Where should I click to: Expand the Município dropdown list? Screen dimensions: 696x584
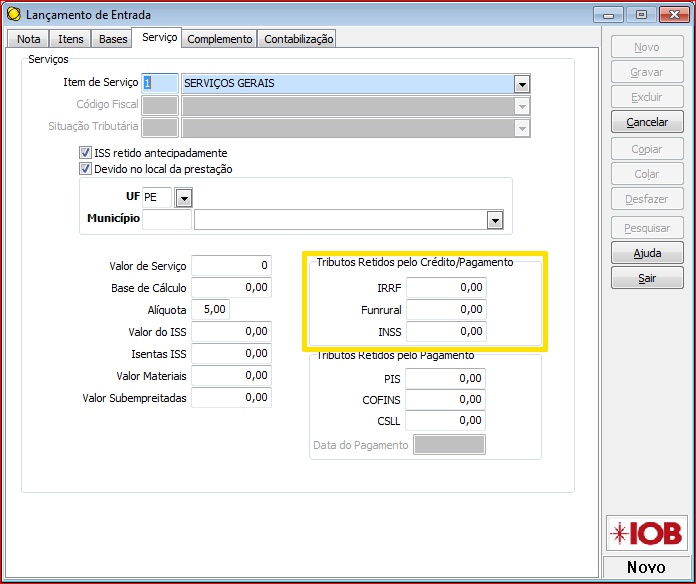494,220
